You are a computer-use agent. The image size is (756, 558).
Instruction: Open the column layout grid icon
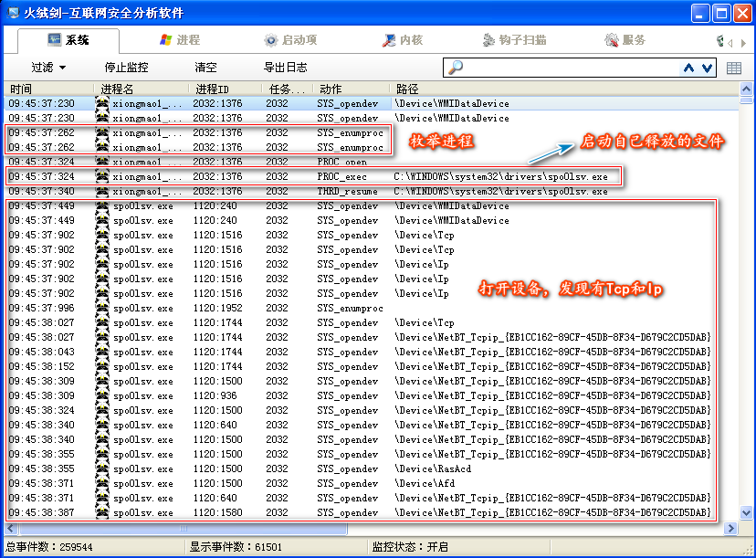click(734, 68)
